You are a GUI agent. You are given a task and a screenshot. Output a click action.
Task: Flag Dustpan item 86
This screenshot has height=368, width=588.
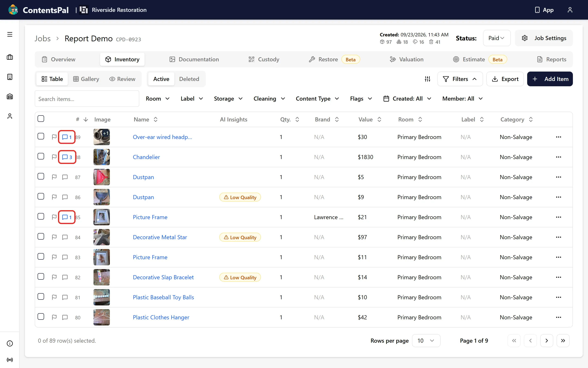tap(54, 197)
